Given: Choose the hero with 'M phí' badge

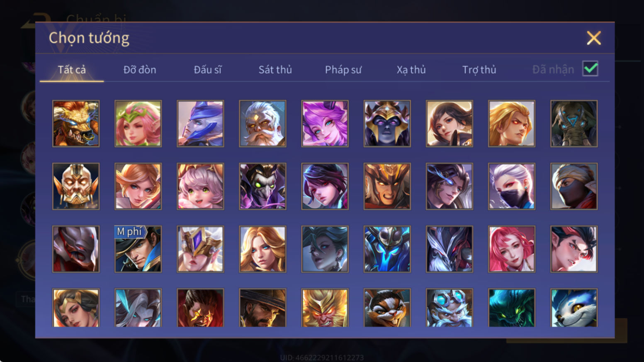Looking at the screenshot, I should tap(138, 249).
